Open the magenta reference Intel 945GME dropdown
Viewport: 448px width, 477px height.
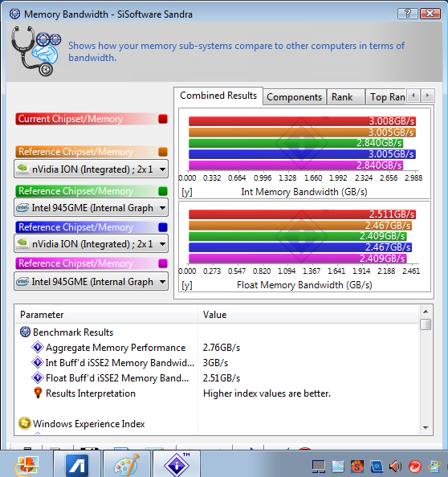click(x=91, y=282)
